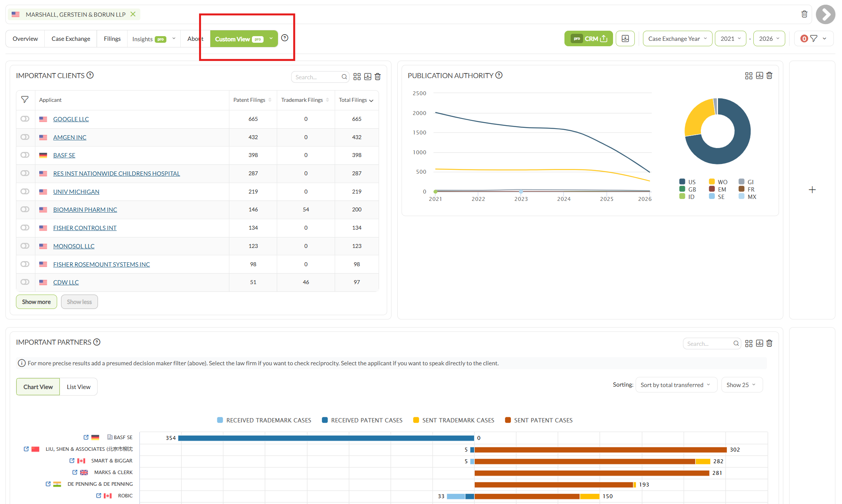The width and height of the screenshot is (842, 504).
Task: Delete the Important Clients widget
Action: pos(378,77)
